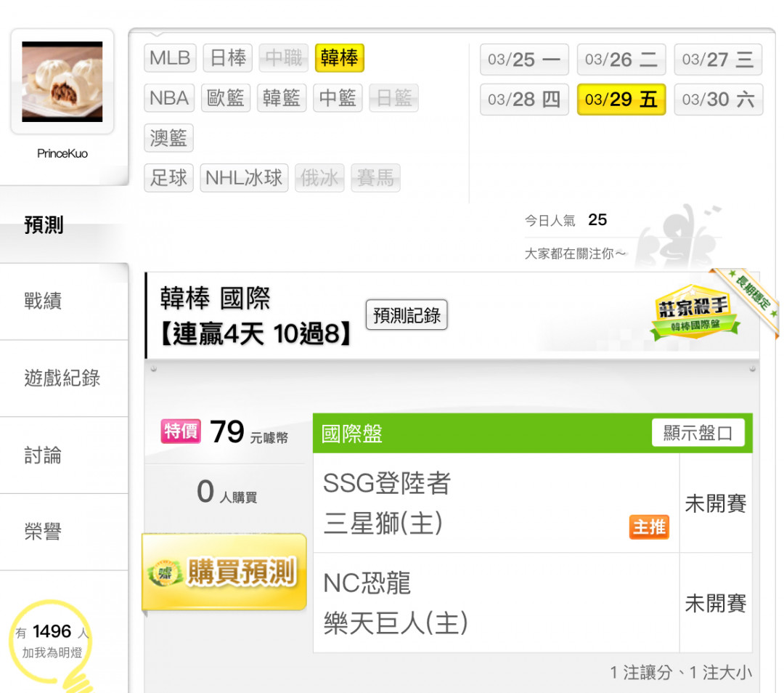Buy prediction via 購買預測 button

point(224,572)
